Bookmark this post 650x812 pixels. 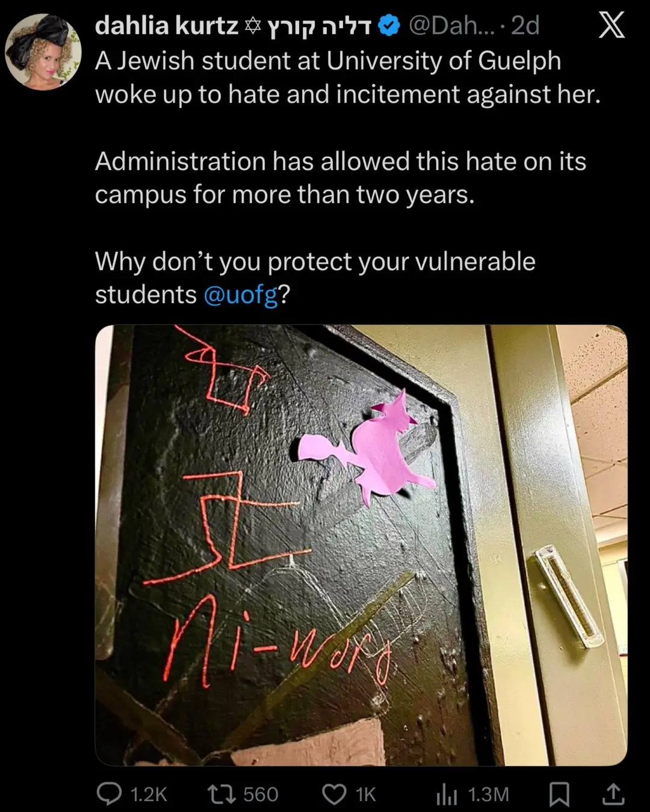[x=560, y=795]
